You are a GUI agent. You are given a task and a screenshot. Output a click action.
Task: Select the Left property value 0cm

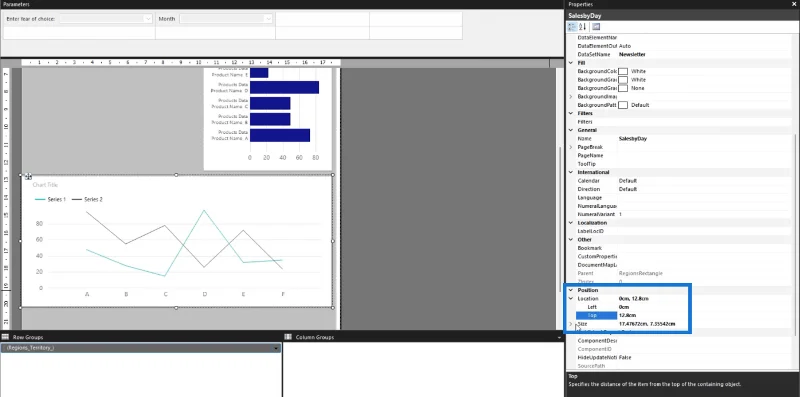coord(623,307)
